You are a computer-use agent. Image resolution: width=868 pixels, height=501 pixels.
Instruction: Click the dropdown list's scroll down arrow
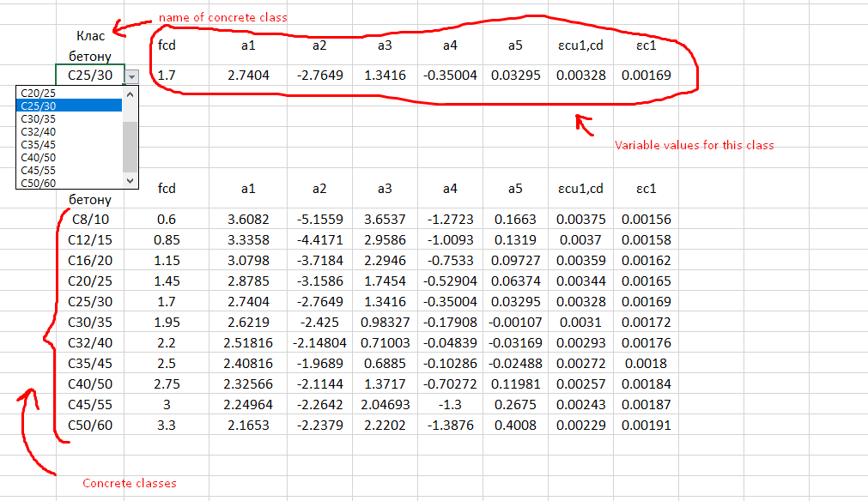[x=131, y=181]
